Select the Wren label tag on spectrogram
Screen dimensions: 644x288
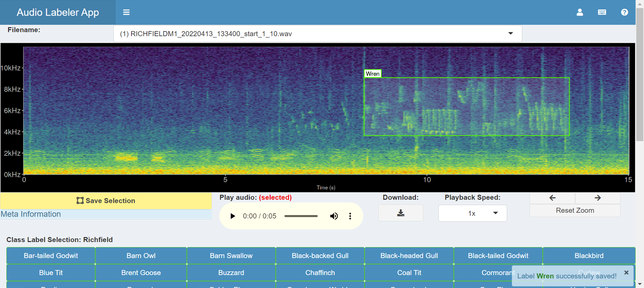(x=372, y=74)
